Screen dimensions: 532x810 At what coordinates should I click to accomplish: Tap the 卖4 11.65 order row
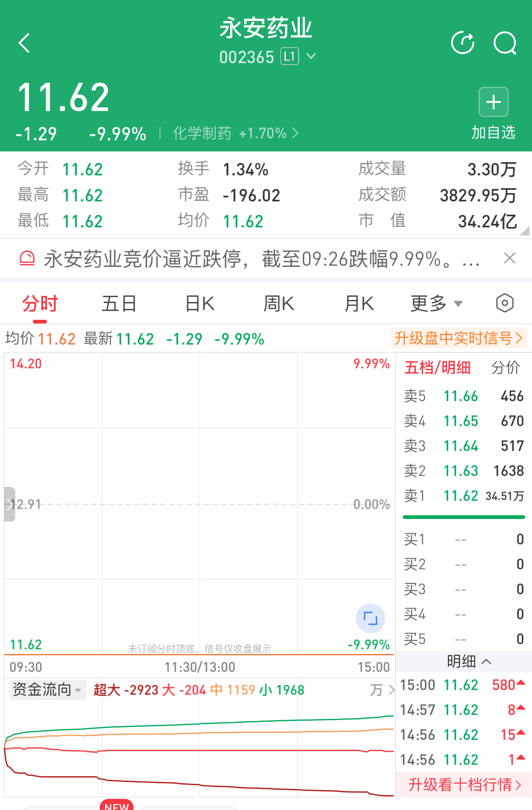464,421
